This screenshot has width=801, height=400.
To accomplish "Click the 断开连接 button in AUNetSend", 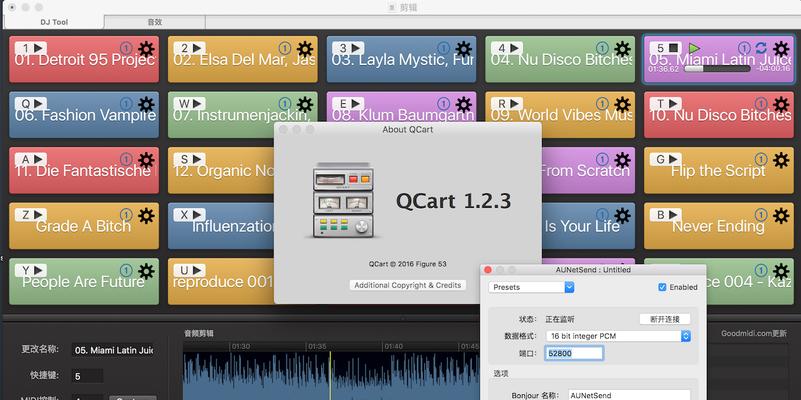I will click(x=665, y=319).
